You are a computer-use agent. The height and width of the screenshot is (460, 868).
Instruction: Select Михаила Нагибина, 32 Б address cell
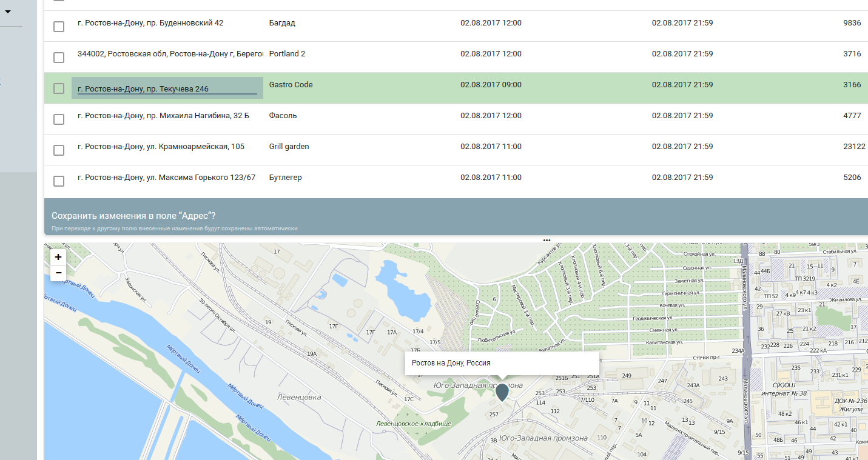(x=164, y=116)
